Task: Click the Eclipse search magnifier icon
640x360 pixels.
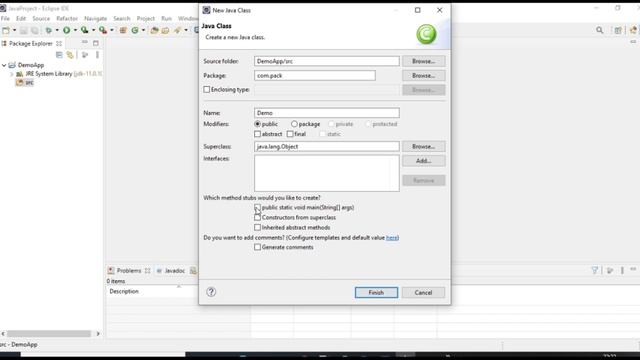Action: click(600, 30)
